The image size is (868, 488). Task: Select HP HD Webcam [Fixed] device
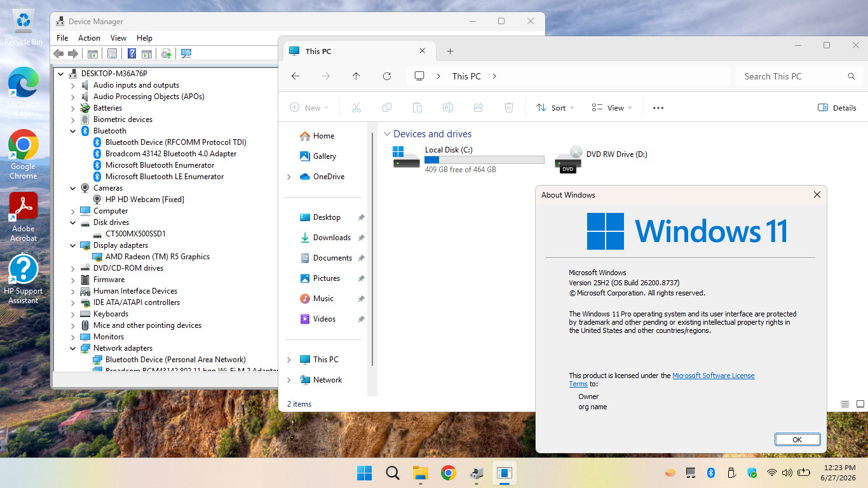pyautogui.click(x=145, y=200)
